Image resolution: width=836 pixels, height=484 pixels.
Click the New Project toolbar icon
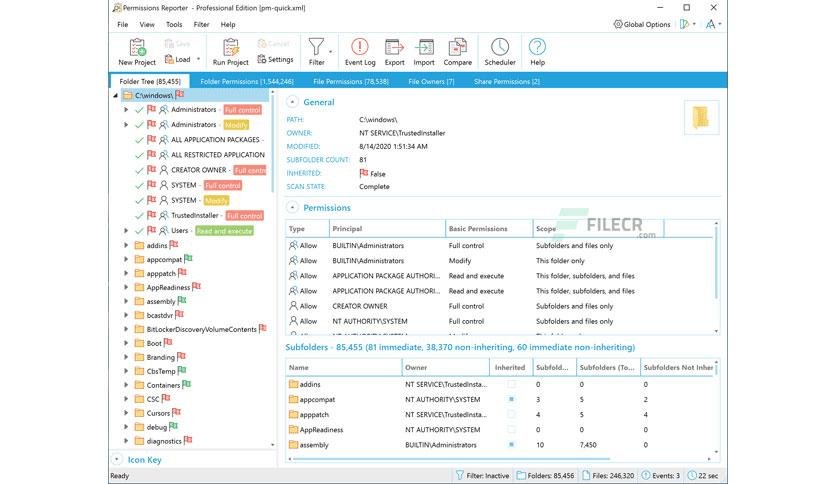pos(138,47)
